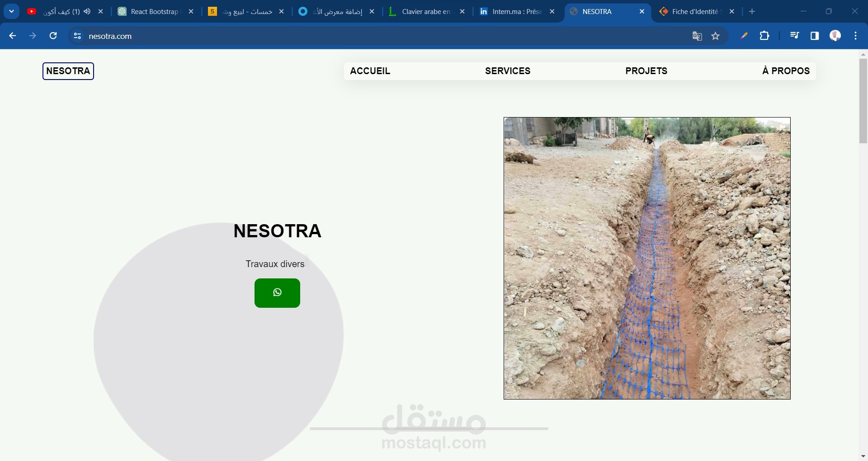Close the Clavier arabe tab

pyautogui.click(x=462, y=12)
